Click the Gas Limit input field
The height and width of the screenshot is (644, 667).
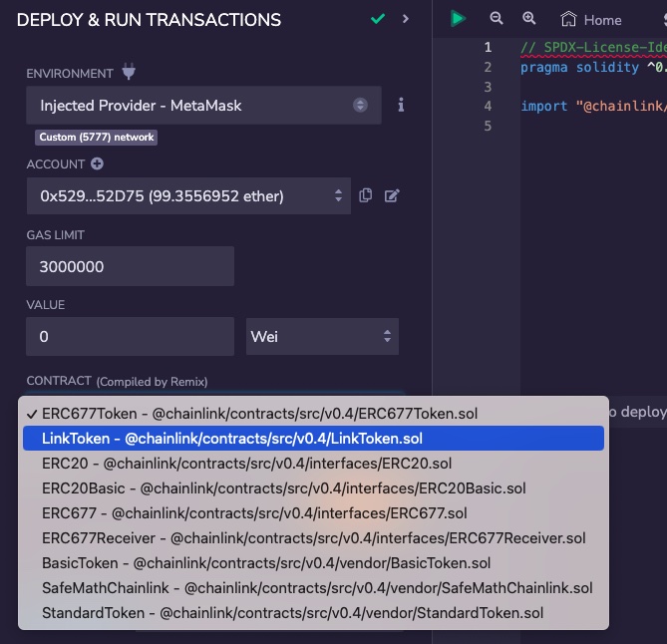[x=131, y=267]
